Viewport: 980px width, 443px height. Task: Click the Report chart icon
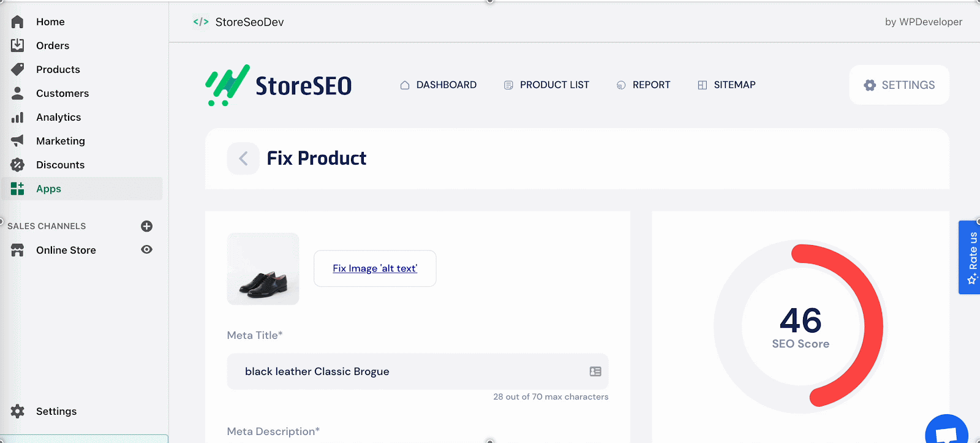(621, 85)
